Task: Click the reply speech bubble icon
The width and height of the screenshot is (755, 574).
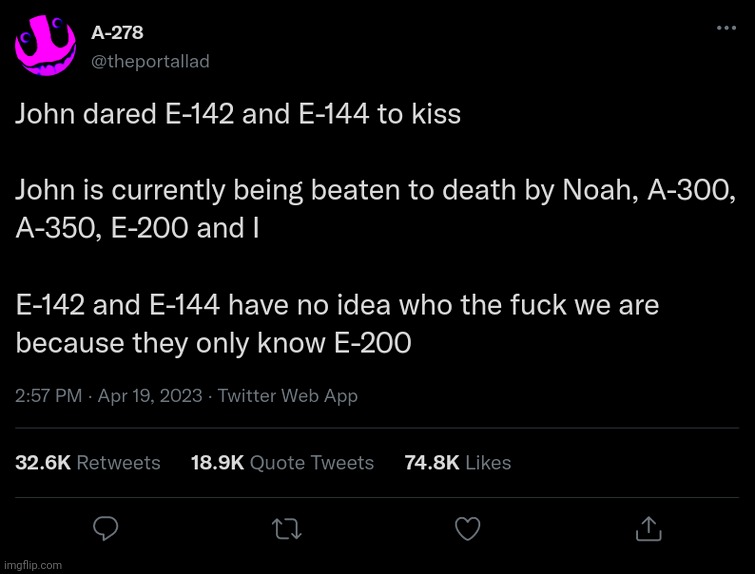Action: pyautogui.click(x=106, y=527)
